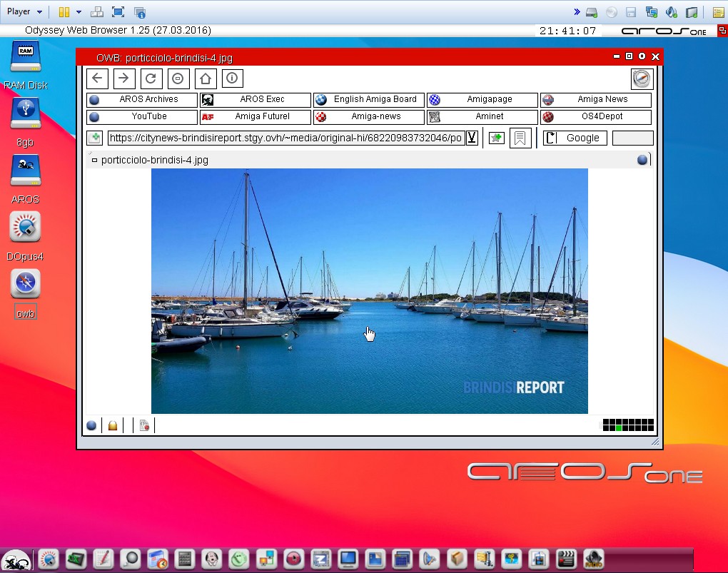The image size is (728, 573).
Task: Go to the Home page
Action: (x=206, y=78)
